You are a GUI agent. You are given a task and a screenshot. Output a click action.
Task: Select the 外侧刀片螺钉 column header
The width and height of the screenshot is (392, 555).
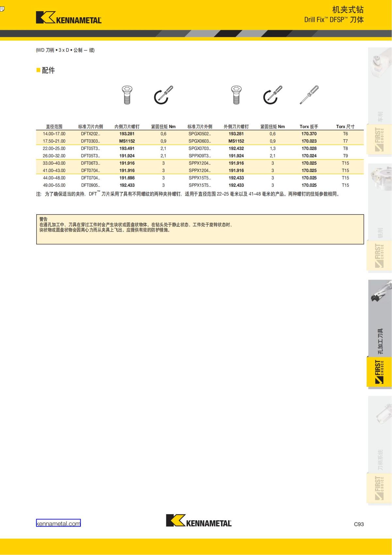[x=236, y=127]
